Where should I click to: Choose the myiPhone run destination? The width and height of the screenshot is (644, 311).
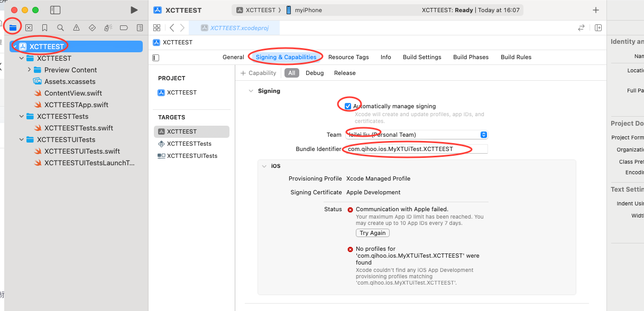click(304, 10)
